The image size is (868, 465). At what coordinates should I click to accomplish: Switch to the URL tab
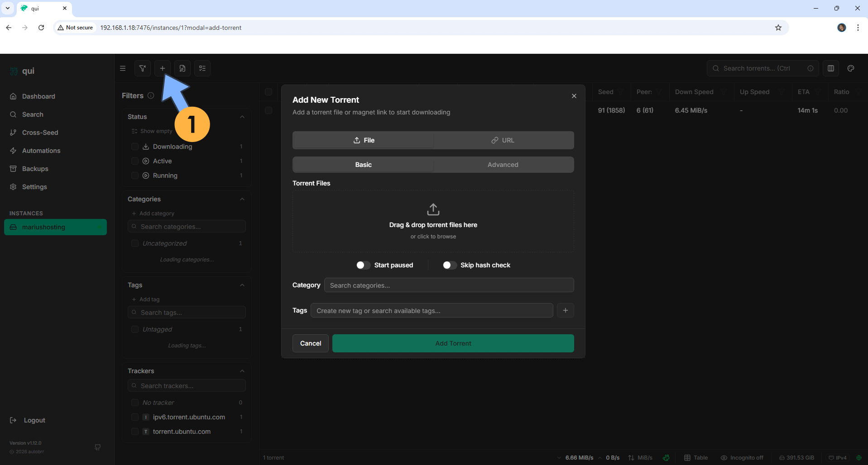pyautogui.click(x=503, y=140)
